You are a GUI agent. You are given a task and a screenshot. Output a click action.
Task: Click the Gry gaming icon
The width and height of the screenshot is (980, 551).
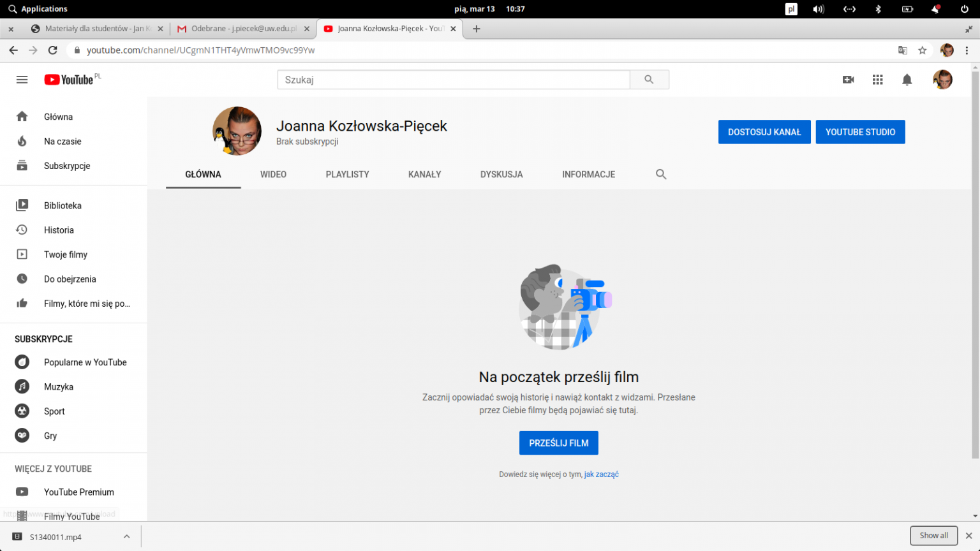[22, 436]
